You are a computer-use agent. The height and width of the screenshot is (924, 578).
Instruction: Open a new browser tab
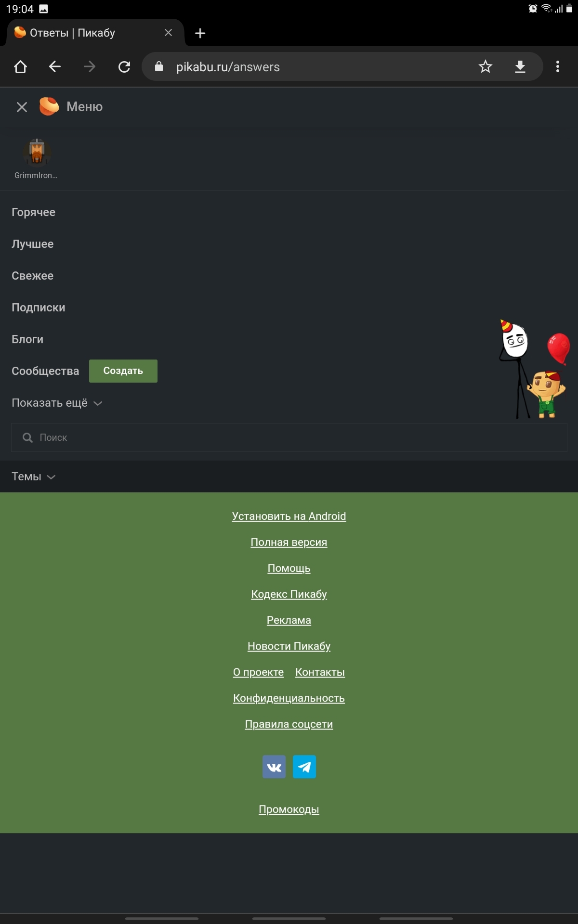200,33
